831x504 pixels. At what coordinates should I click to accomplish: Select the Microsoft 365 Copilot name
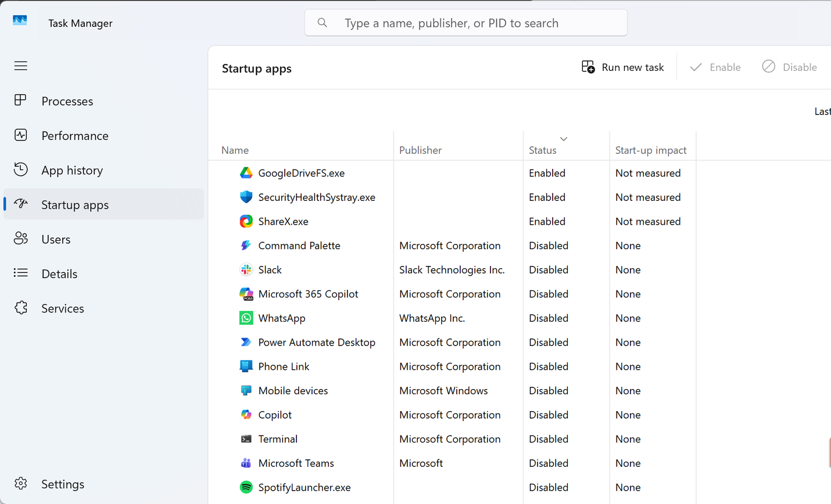pyautogui.click(x=308, y=294)
